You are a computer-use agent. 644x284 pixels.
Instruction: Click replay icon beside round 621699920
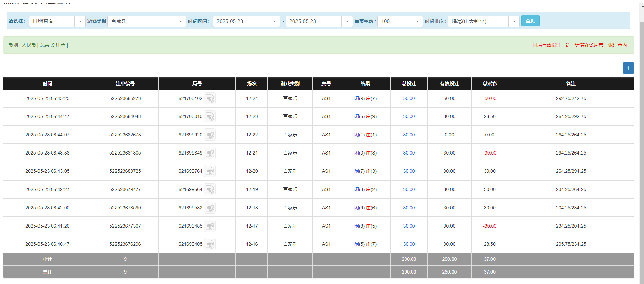210,135
